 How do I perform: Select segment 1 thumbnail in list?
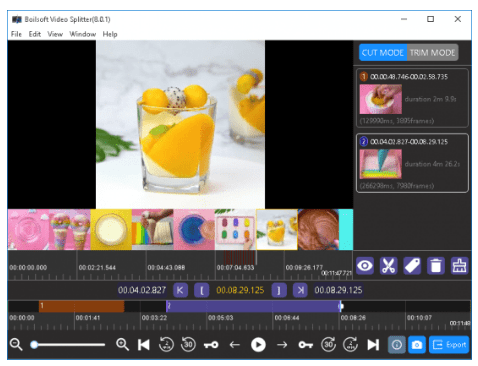[x=380, y=99]
